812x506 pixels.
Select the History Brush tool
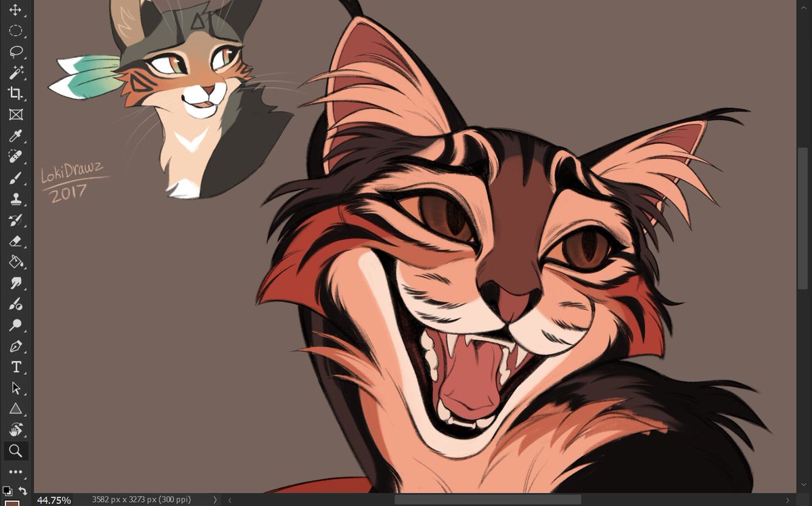(x=15, y=220)
